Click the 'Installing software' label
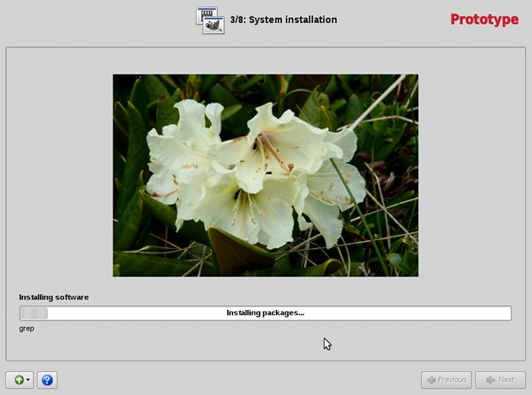532x395 pixels. click(54, 297)
